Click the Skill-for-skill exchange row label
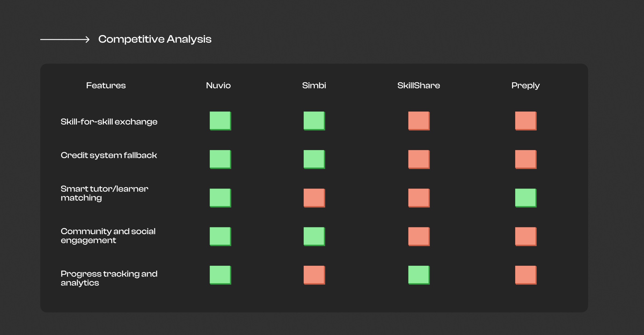Image resolution: width=644 pixels, height=335 pixels. click(109, 122)
